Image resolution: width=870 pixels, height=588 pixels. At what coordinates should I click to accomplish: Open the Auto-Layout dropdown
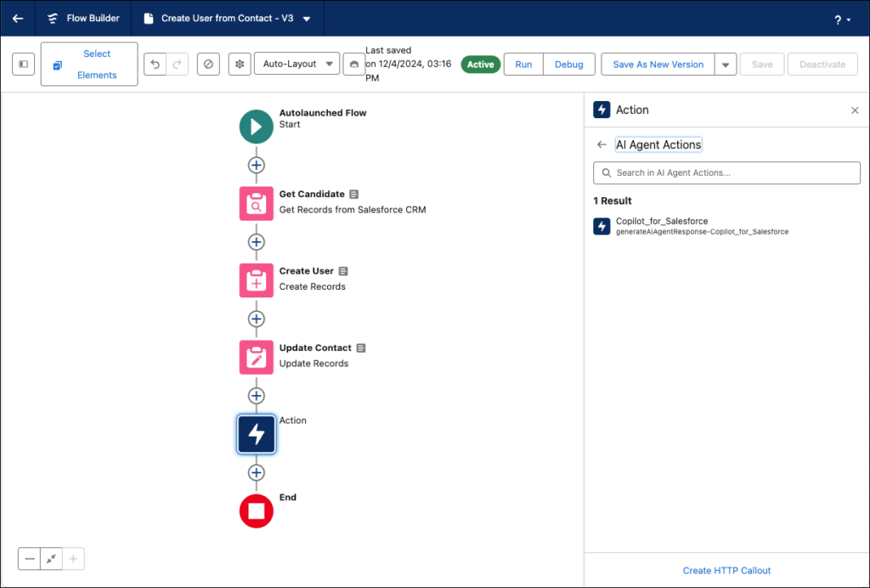[296, 65]
